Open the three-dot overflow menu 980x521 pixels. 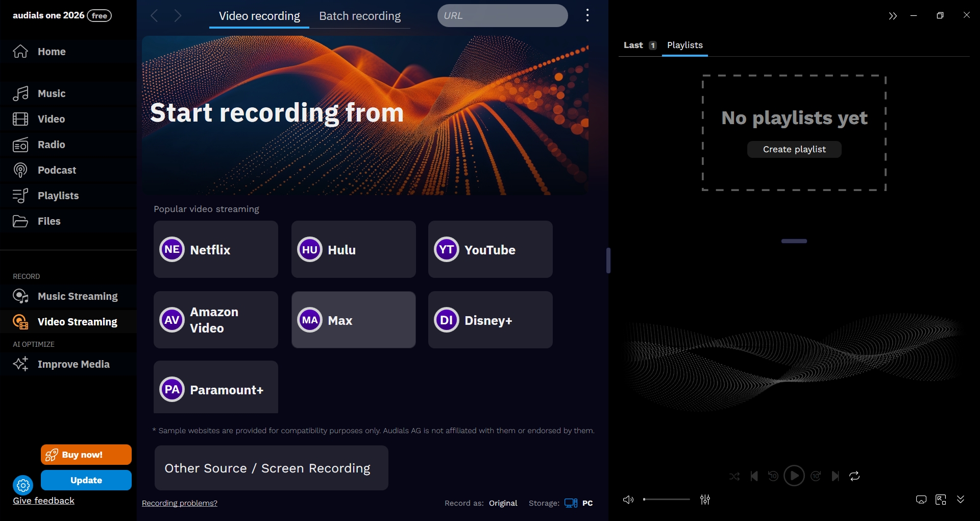click(587, 15)
